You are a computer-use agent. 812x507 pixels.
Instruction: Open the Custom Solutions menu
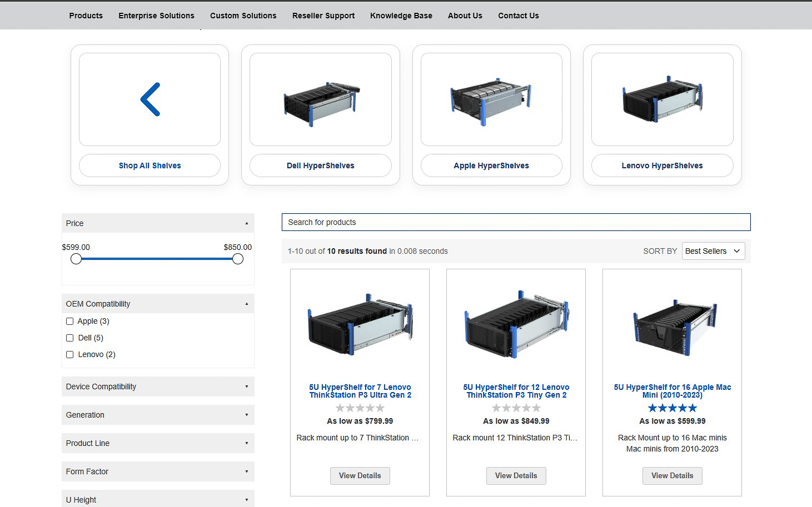(x=243, y=16)
